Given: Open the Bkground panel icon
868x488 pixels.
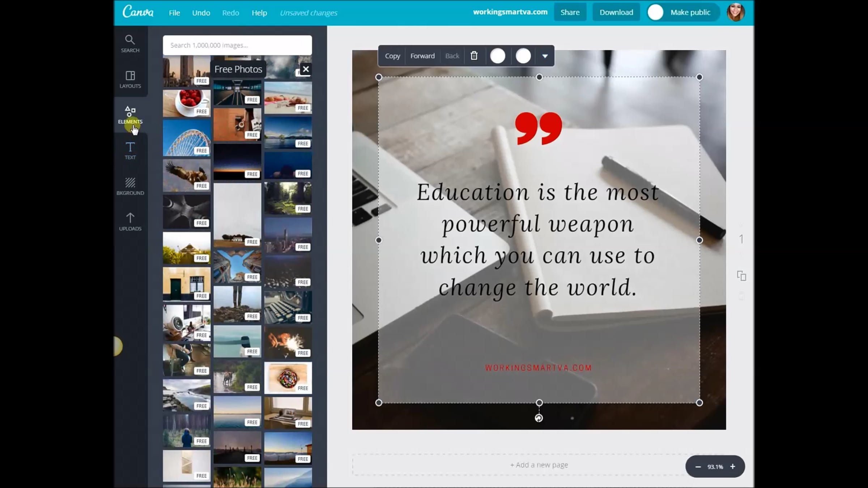Looking at the screenshot, I should (x=130, y=186).
